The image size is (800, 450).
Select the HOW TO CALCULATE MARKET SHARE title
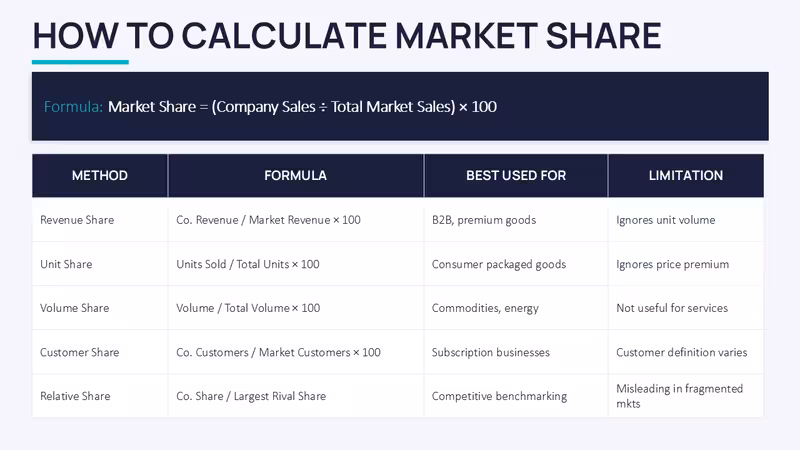coord(347,36)
